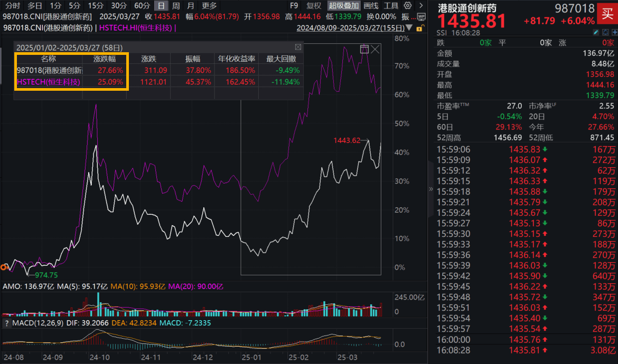Switch to the 周 weekly chart tab
The height and width of the screenshot is (364, 618).
pyautogui.click(x=175, y=6)
